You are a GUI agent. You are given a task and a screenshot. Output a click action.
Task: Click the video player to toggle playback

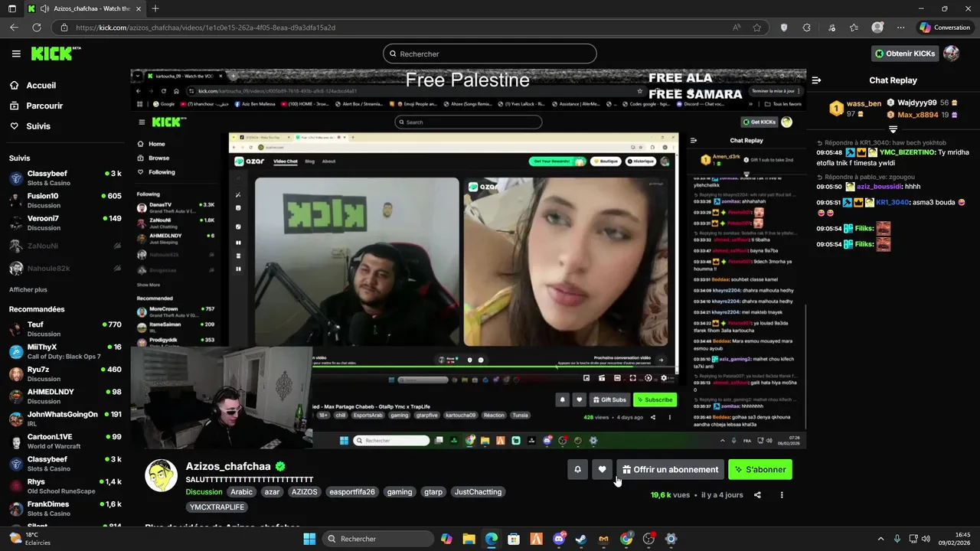[468, 259]
